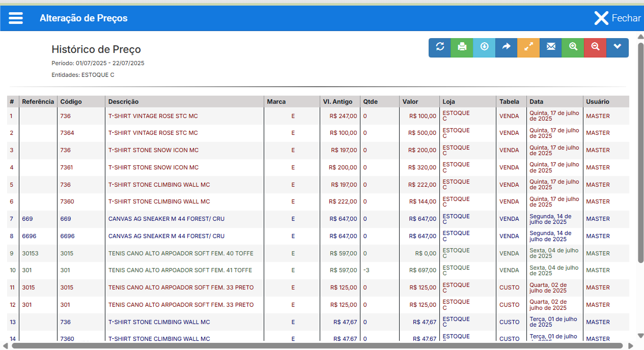644x350 pixels.
Task: Select row 7 CANVAS AG SNEAKER code 669
Action: pos(318,219)
